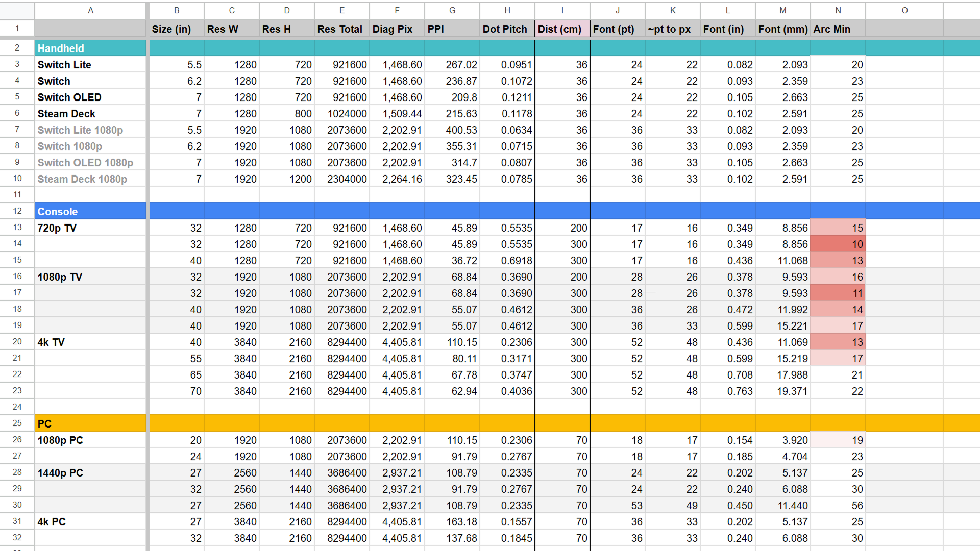Click the '1080p PC' row label

[91, 440]
